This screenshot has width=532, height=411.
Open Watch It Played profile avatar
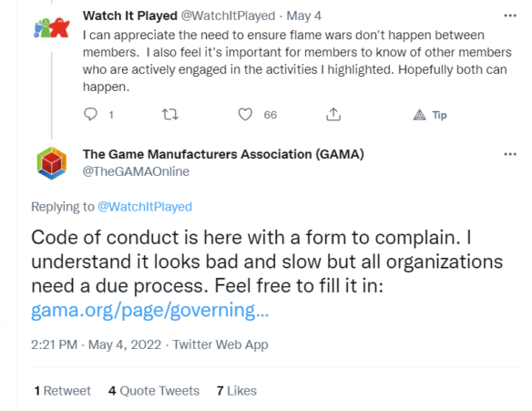click(x=52, y=28)
